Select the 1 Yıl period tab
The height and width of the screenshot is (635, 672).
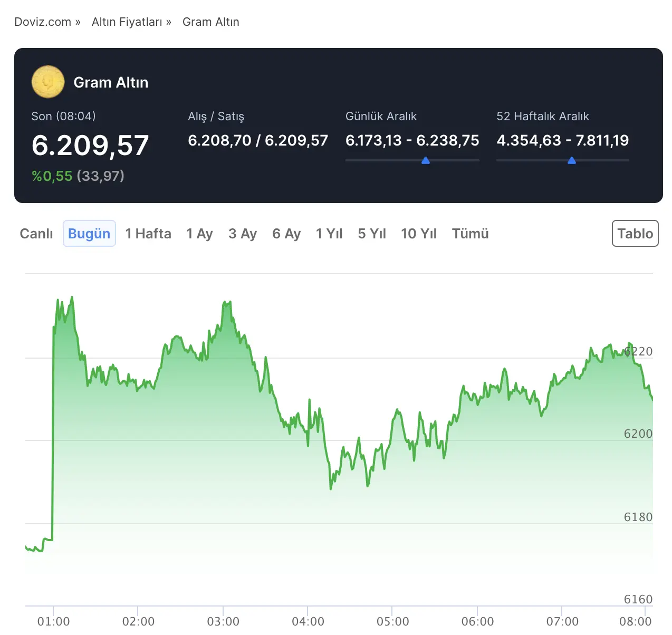(329, 234)
